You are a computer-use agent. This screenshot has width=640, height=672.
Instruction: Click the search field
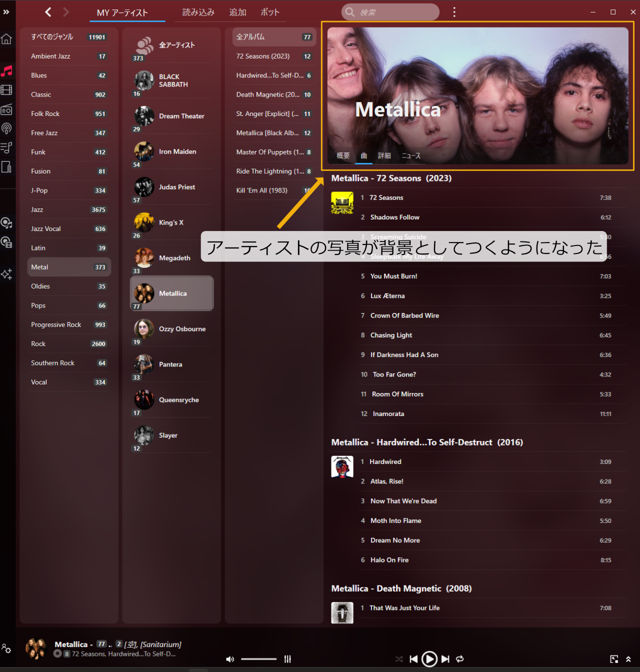tap(390, 12)
